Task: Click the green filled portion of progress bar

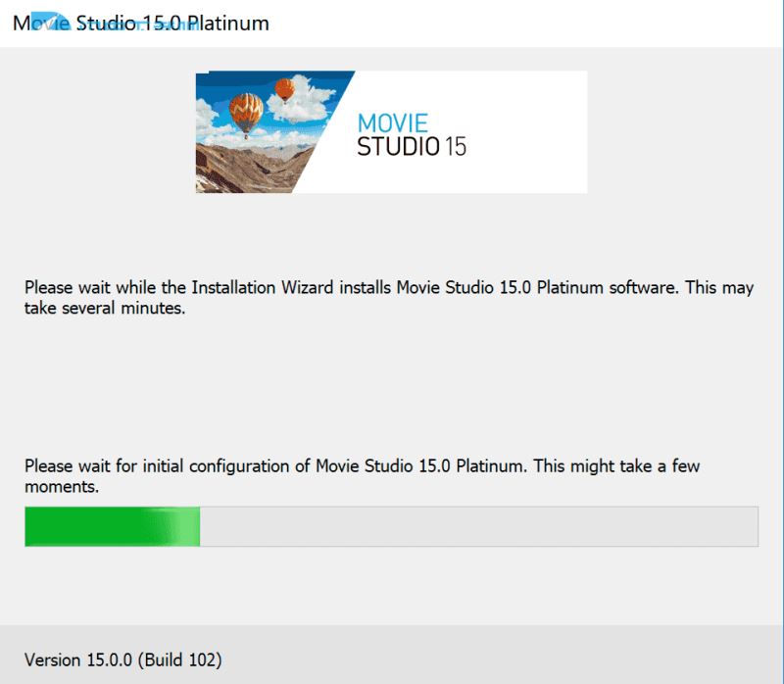Action: [x=98, y=526]
